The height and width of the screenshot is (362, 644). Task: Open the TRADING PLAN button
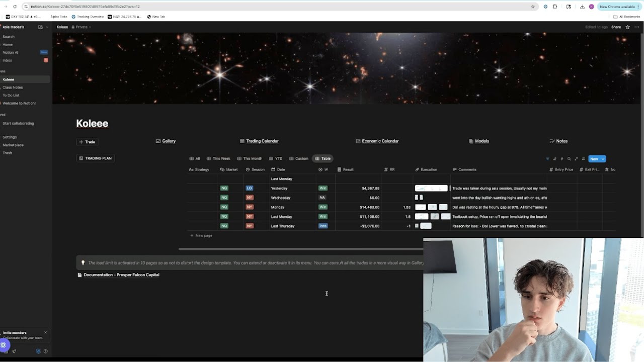(x=96, y=158)
